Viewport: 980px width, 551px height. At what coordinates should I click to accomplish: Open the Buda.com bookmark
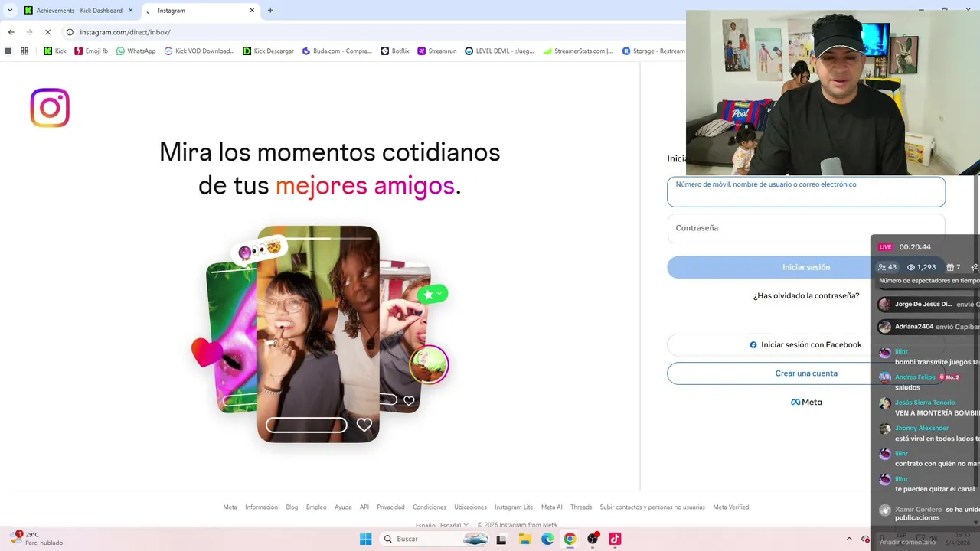tap(337, 51)
